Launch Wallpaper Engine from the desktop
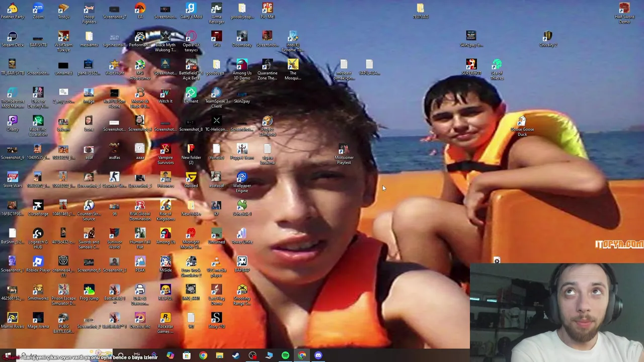 tap(242, 183)
